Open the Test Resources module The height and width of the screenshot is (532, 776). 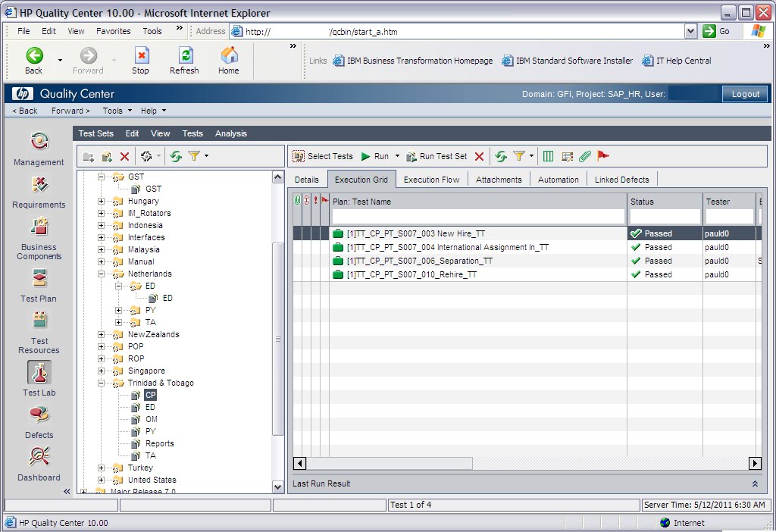tap(39, 332)
